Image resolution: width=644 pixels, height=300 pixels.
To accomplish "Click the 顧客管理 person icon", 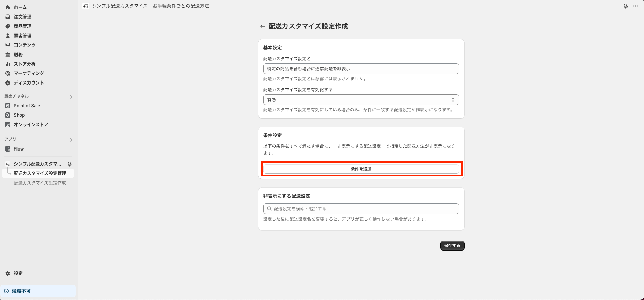I will tap(8, 36).
